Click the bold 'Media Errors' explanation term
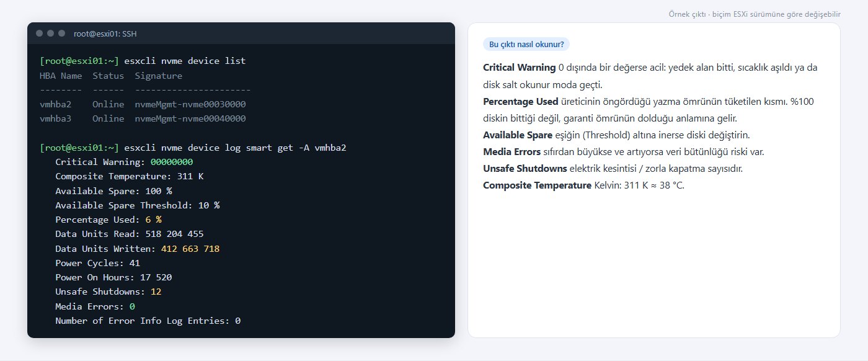Screen dimensions: 868x361 (x=512, y=151)
